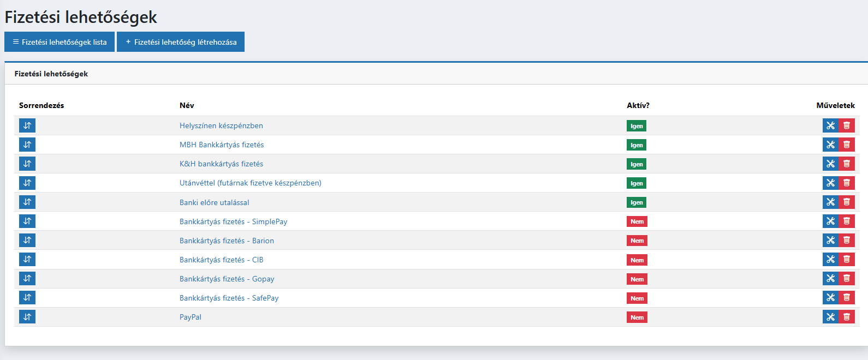Edit the Bankkártyás fizetés - SimplePay row

coord(830,221)
